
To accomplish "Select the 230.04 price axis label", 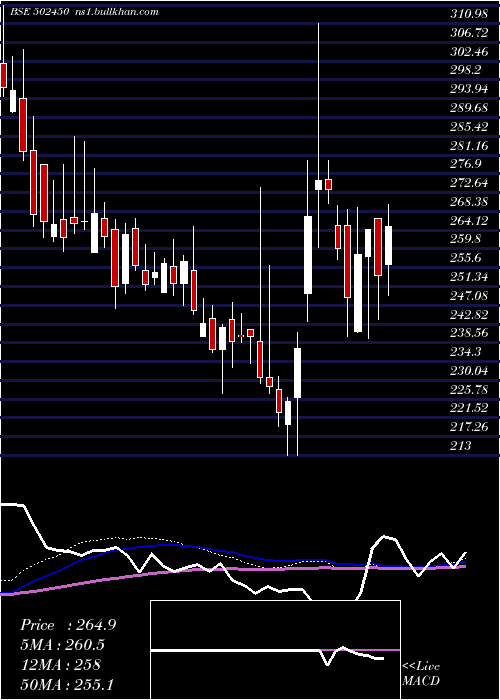I will (x=469, y=371).
